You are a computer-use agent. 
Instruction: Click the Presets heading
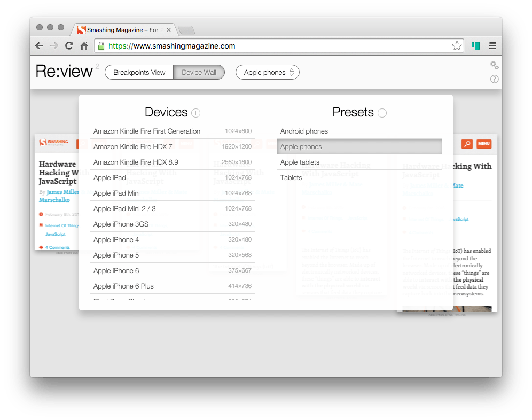(x=353, y=112)
